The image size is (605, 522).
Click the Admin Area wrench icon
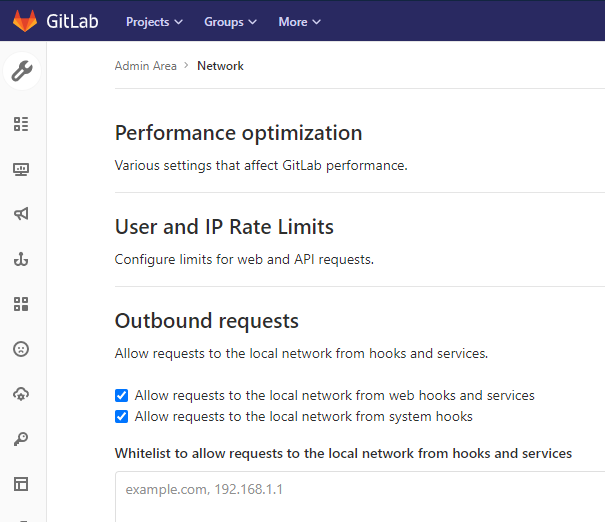(x=21, y=71)
